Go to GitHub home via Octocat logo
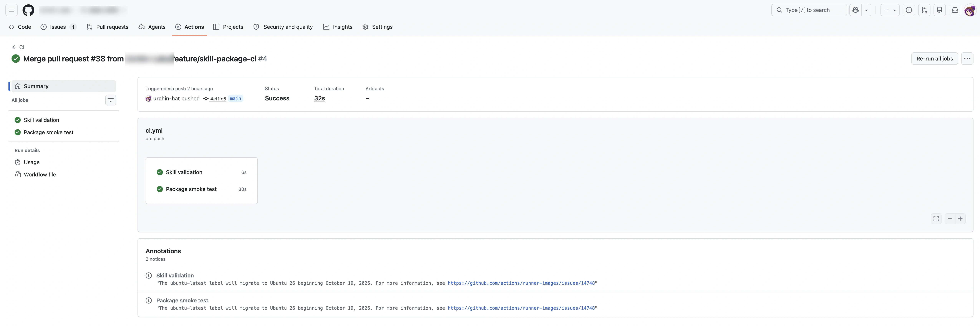Image resolution: width=980 pixels, height=326 pixels. (28, 10)
